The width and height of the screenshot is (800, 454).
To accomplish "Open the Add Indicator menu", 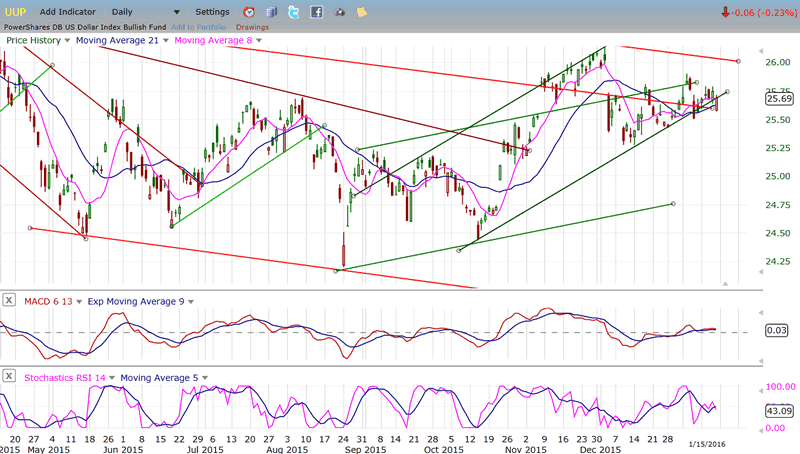I will (x=67, y=12).
